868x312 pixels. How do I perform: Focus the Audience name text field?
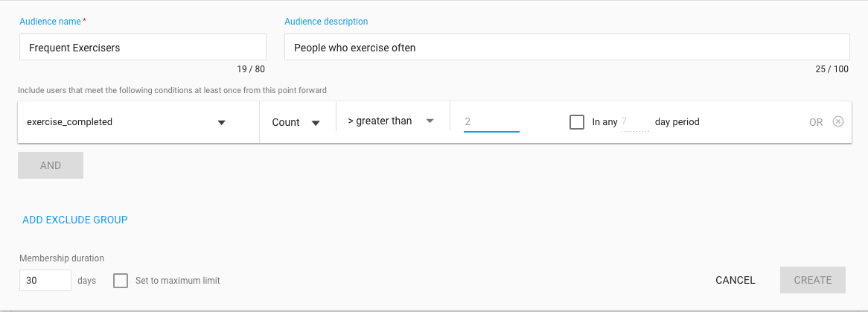coord(142,48)
